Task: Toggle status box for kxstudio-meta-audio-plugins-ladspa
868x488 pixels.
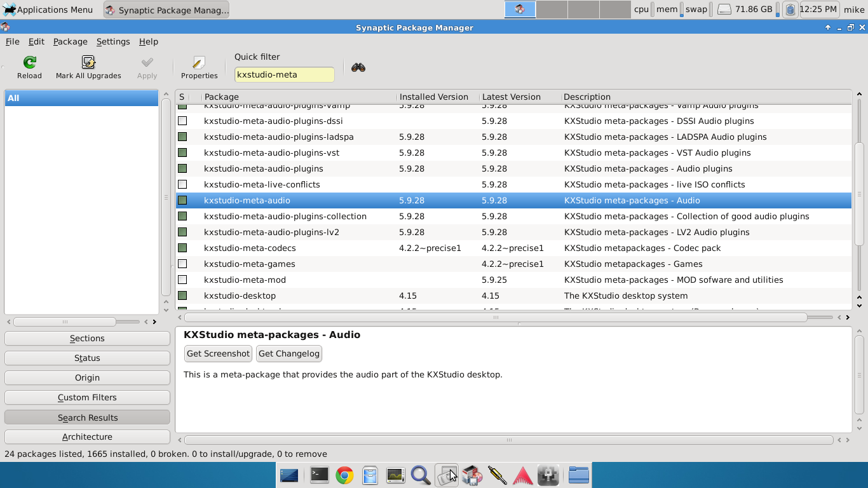Action: (182, 137)
